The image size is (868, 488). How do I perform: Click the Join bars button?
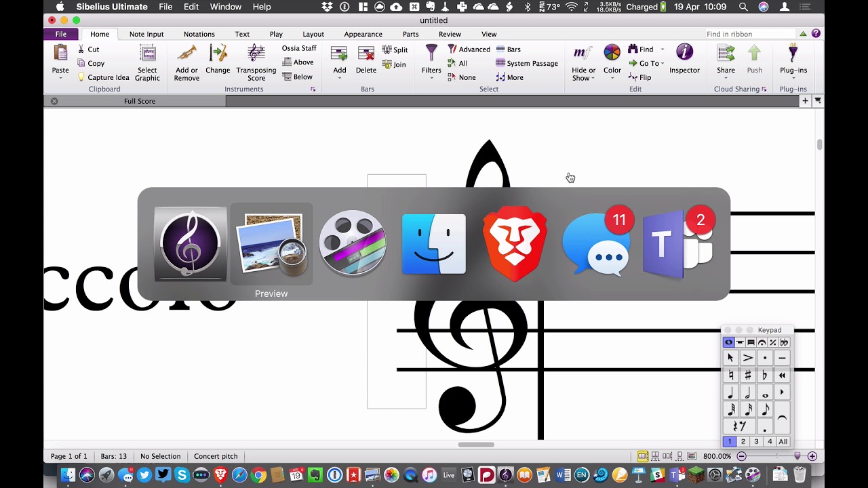click(394, 64)
